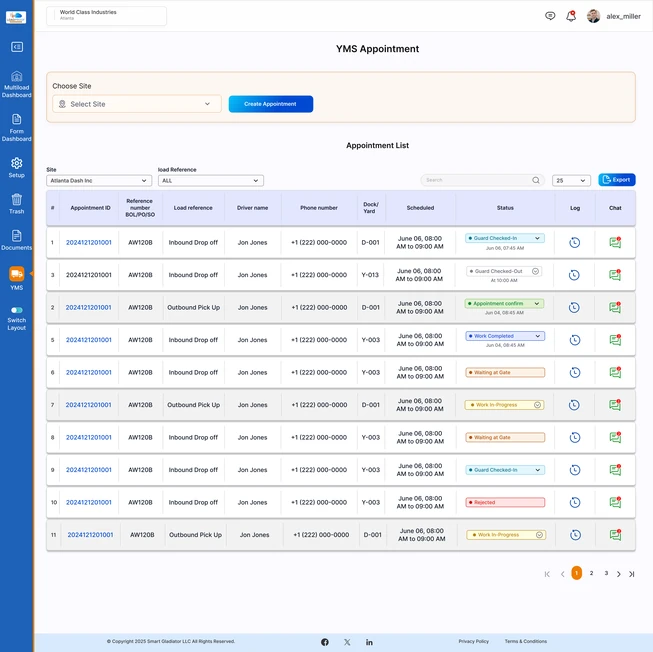Open chat for row 7
This screenshot has height=652, width=653.
pos(615,405)
